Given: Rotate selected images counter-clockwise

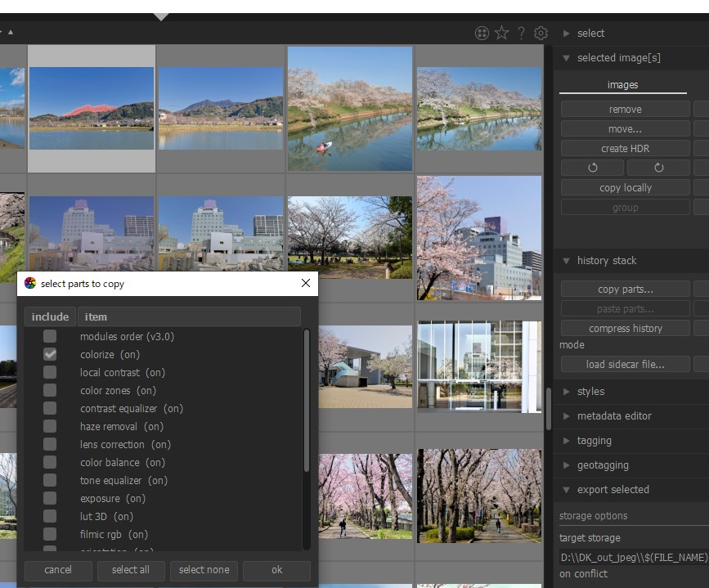Looking at the screenshot, I should (593, 168).
